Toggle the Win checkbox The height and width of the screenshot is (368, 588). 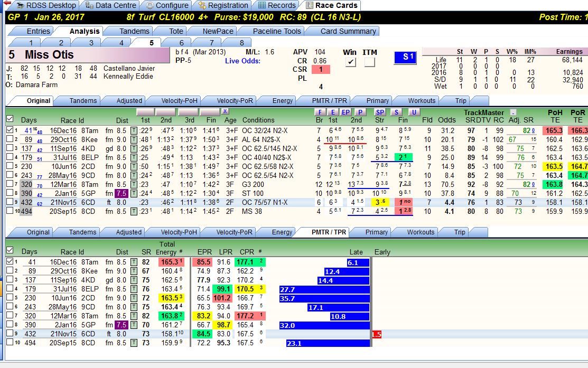(x=350, y=62)
